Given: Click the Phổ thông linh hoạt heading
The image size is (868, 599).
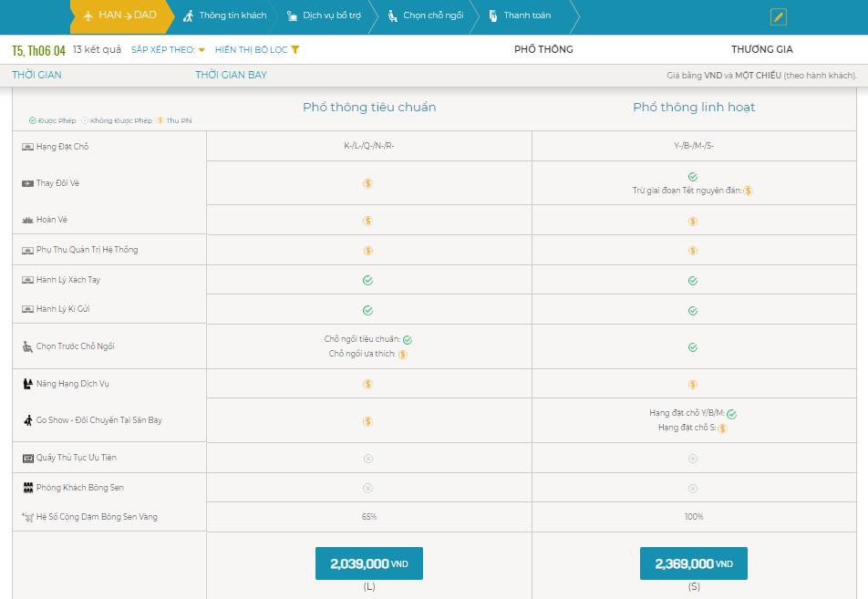Looking at the screenshot, I should (694, 107).
